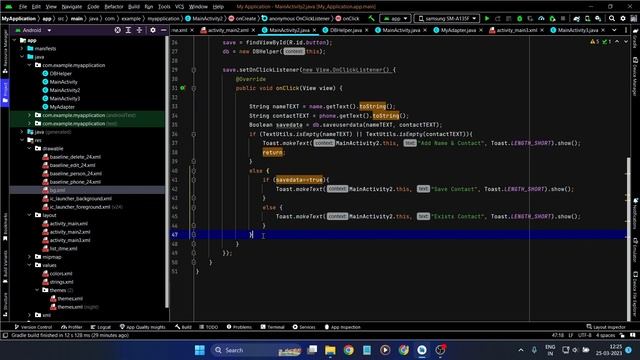The image size is (640, 360).
Task: Open the VCS menu
Action: (x=180, y=7)
